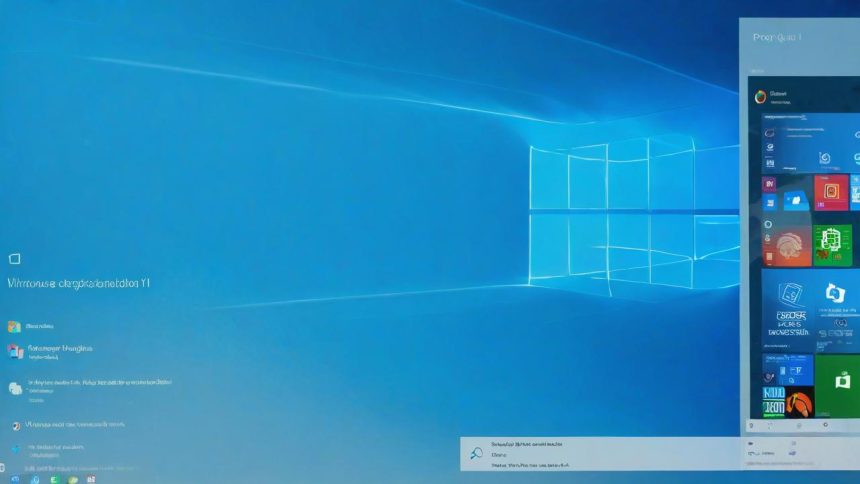Open the large green tile with the white camera icon
The height and width of the screenshot is (484, 860).
coord(838,386)
